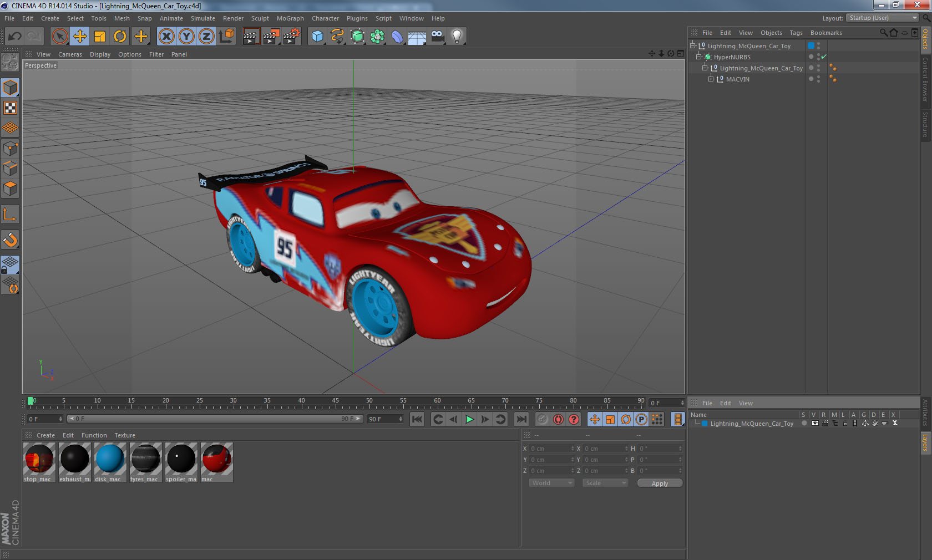
Task: Click the Enable Axis L-shaped icon
Action: (10, 214)
